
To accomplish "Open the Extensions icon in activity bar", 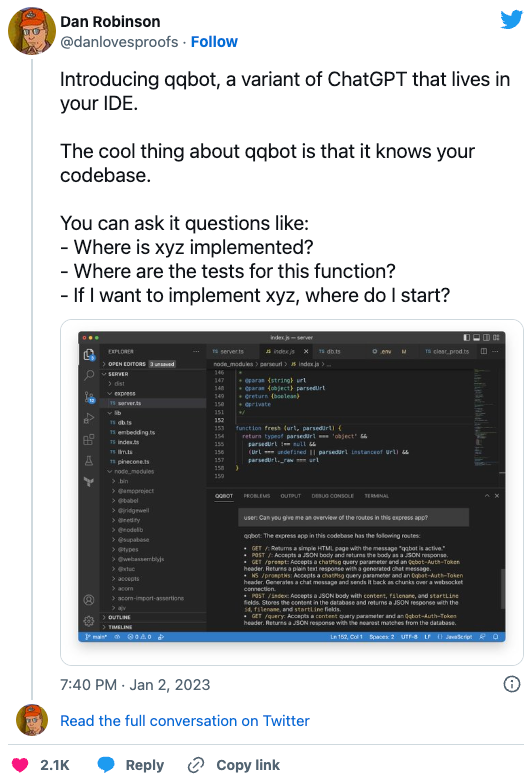I will [x=88, y=439].
